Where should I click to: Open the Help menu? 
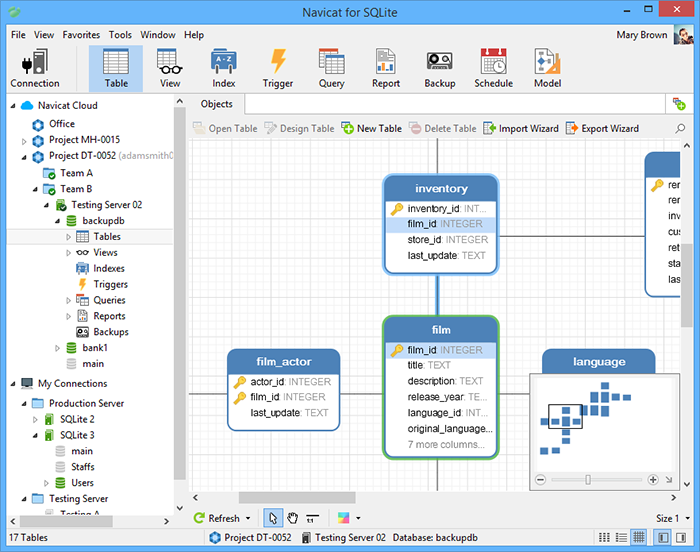click(194, 35)
